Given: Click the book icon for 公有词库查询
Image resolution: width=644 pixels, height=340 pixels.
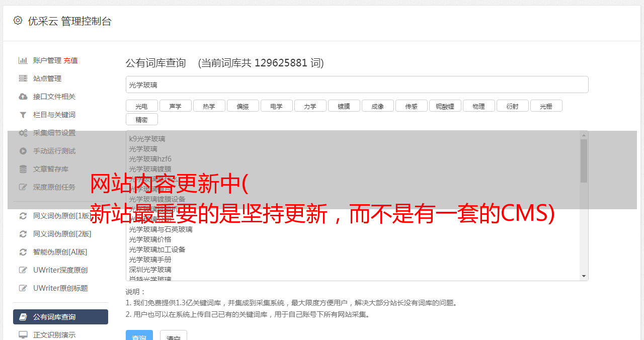Looking at the screenshot, I should point(23,317).
